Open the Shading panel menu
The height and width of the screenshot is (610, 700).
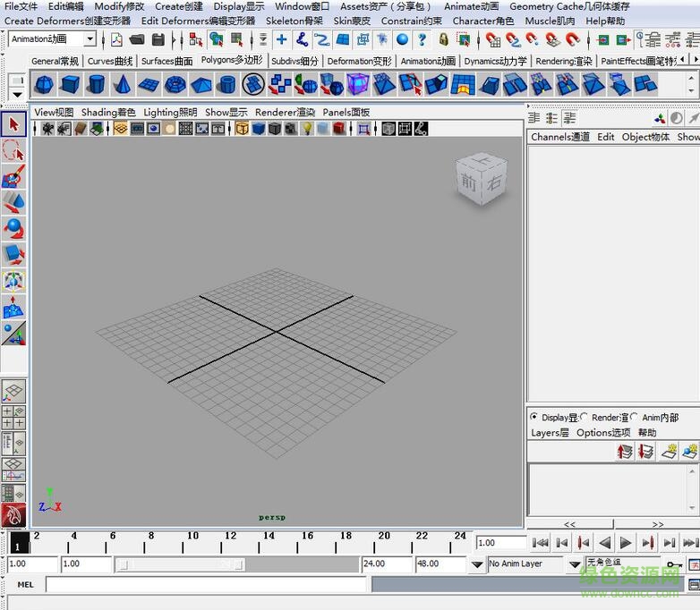108,113
